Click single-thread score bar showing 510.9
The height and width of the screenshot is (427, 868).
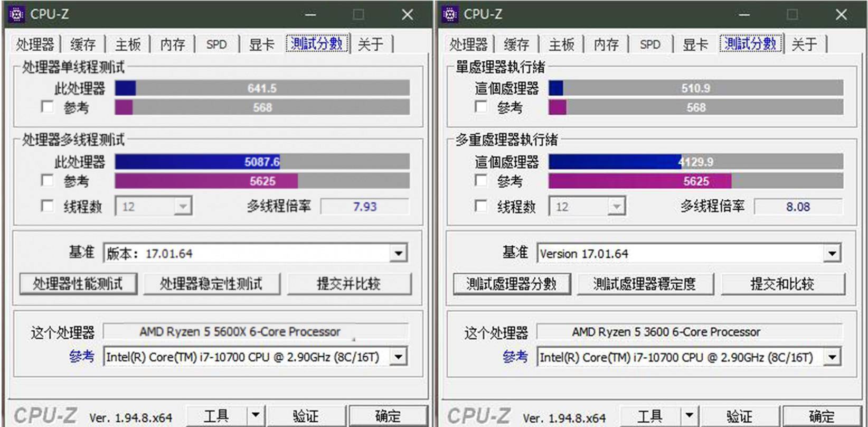696,88
